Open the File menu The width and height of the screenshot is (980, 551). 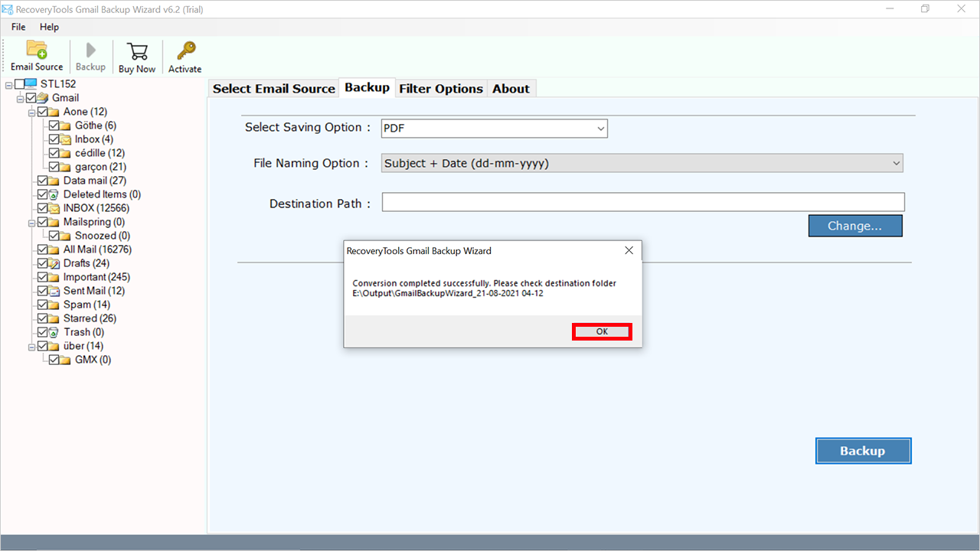pyautogui.click(x=18, y=27)
